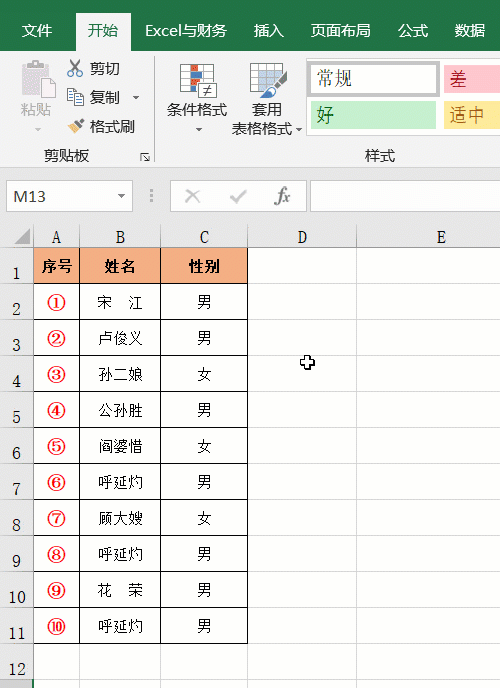Switch to the 插入 tab
Viewport: 500px width, 688px height.
pyautogui.click(x=268, y=31)
